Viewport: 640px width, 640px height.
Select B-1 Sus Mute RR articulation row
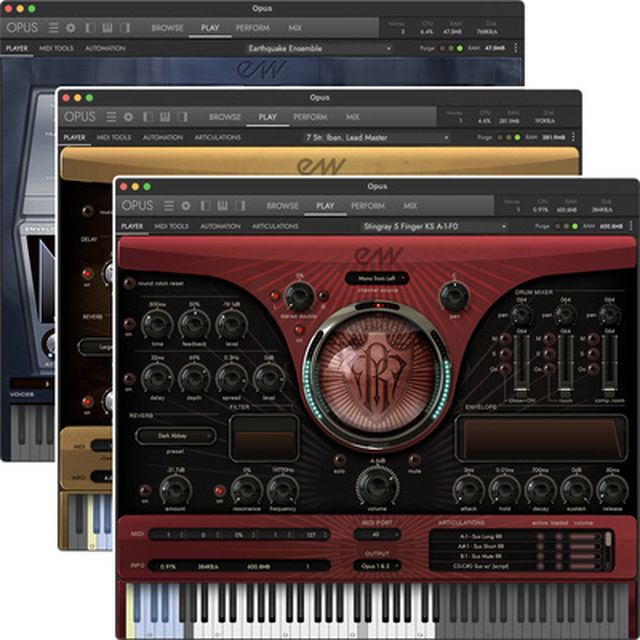(x=516, y=556)
